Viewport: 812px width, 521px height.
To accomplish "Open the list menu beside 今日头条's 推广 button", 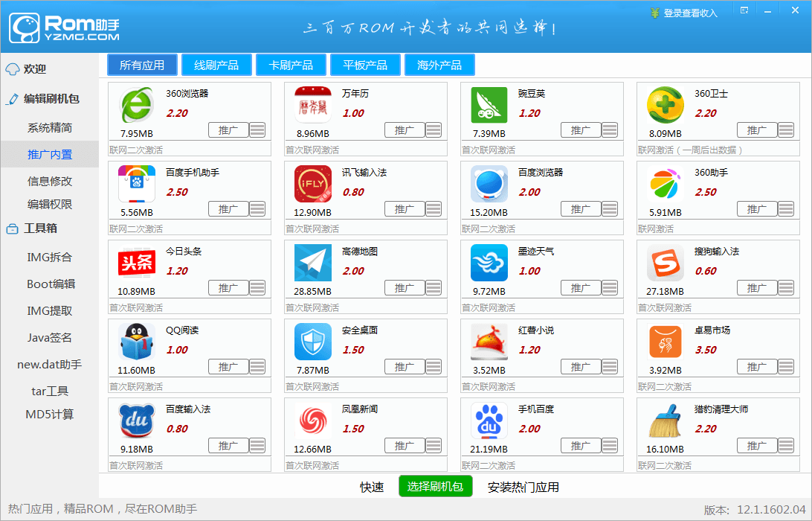I will tap(258, 287).
